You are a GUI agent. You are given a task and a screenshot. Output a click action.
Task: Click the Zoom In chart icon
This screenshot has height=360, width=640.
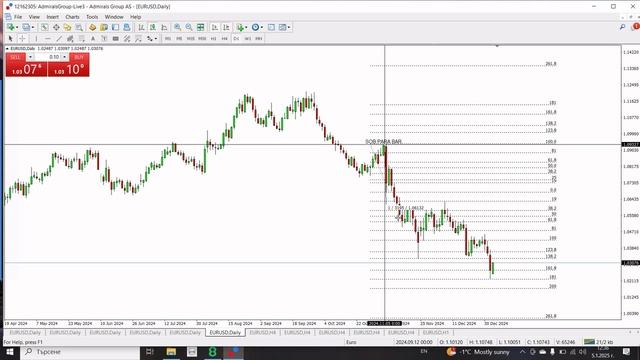178,27
